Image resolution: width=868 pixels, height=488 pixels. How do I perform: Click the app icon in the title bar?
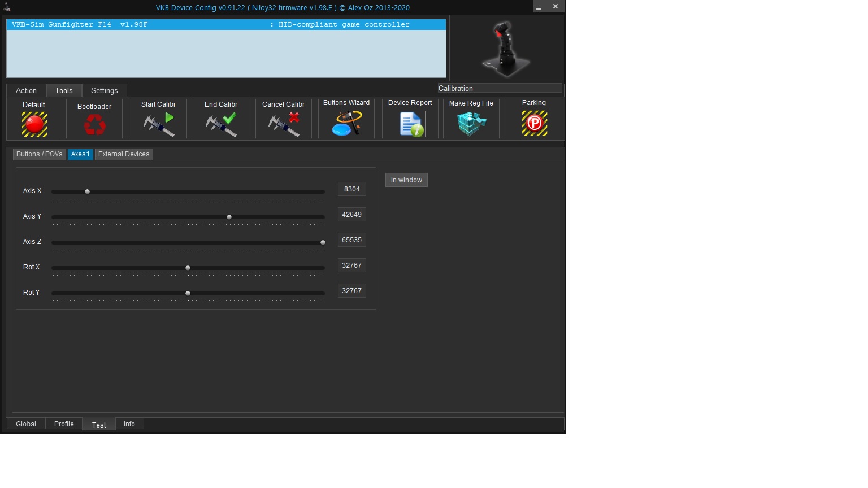click(x=7, y=7)
